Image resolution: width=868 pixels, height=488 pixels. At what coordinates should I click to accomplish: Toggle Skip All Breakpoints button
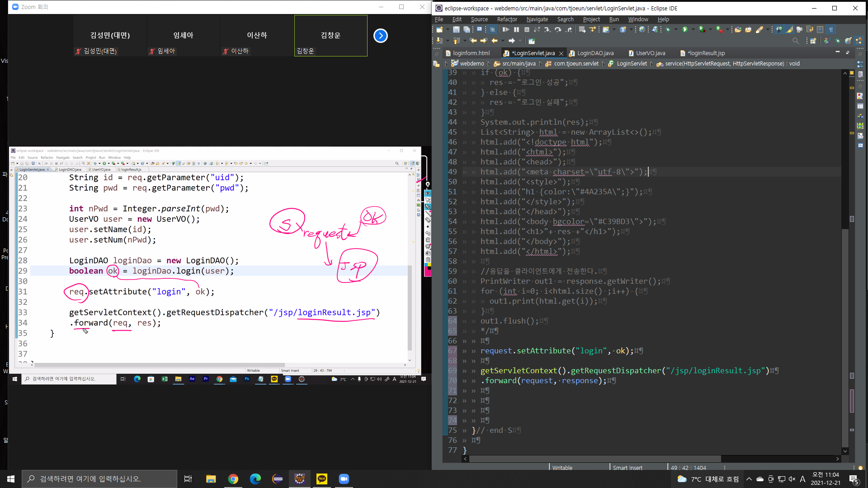click(492, 29)
